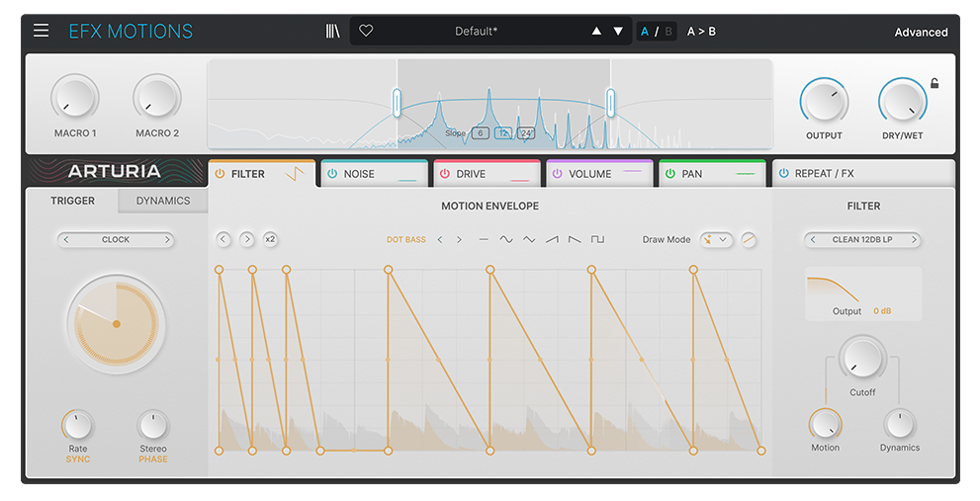Select the square wave envelope shape
This screenshot has width=980, height=501.
(597, 240)
